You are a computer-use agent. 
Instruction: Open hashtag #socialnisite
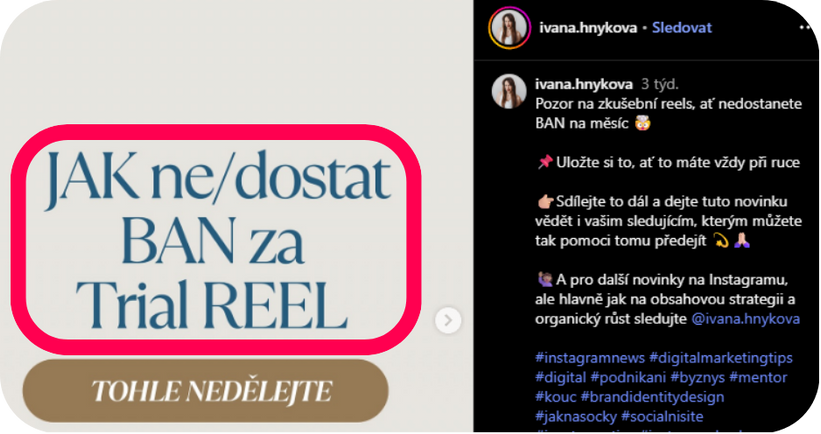pos(662,417)
